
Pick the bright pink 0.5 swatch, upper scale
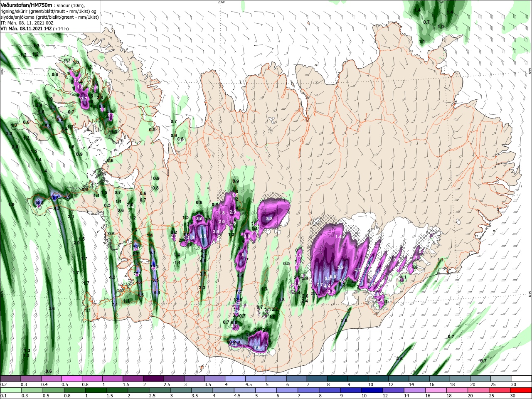pyautogui.click(x=71, y=379)
